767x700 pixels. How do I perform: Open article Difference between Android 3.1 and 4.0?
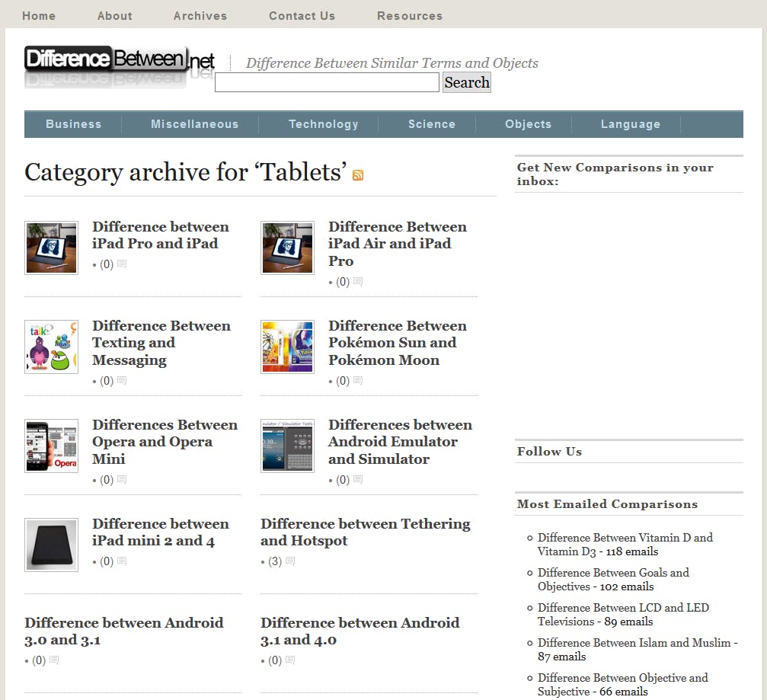pos(360,631)
